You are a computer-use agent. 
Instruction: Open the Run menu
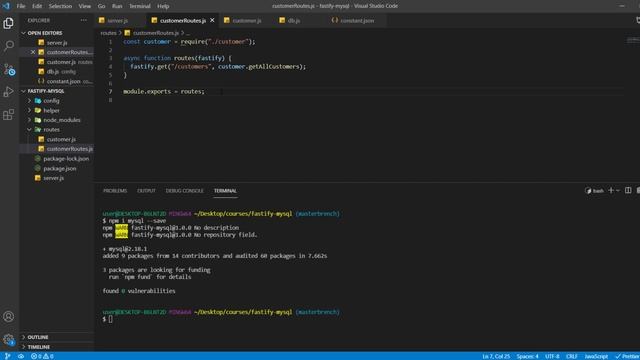(x=117, y=6)
